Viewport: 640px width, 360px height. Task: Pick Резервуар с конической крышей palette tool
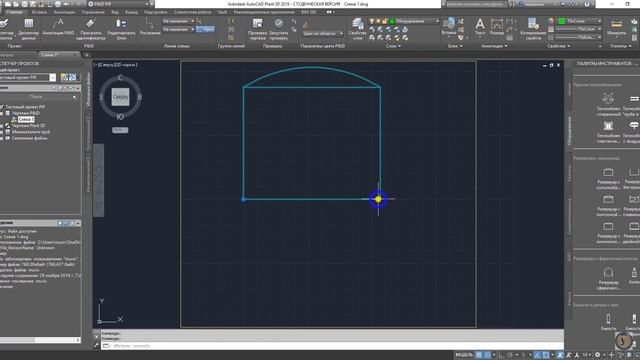[608, 233]
